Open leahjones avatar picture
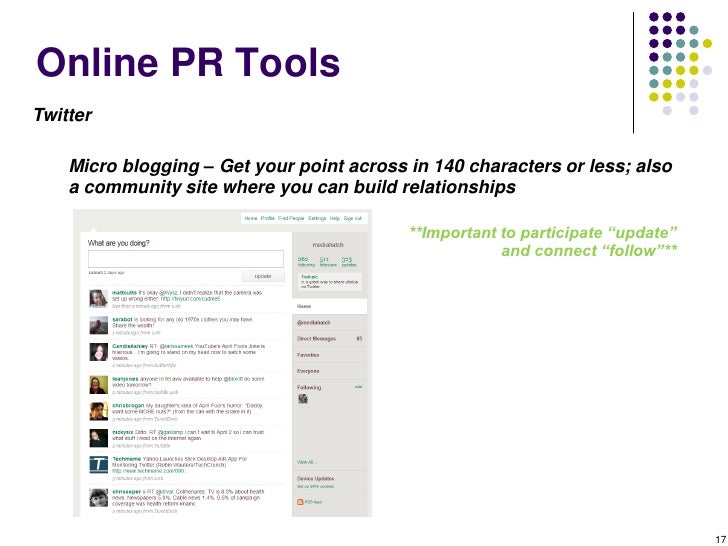728x546 pixels. click(98, 385)
